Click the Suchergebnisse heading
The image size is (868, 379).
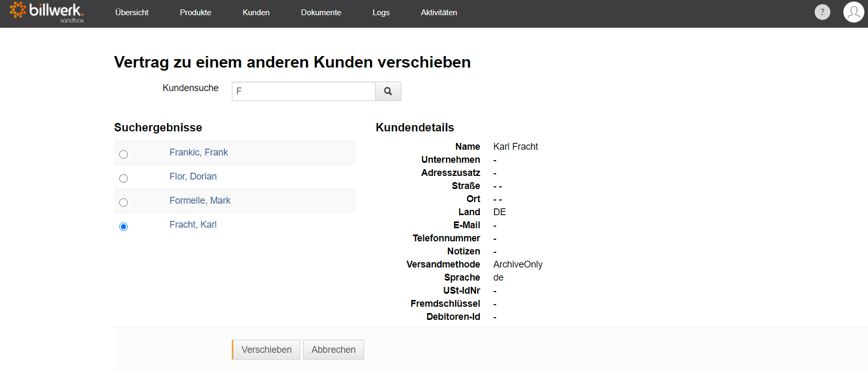tap(158, 127)
